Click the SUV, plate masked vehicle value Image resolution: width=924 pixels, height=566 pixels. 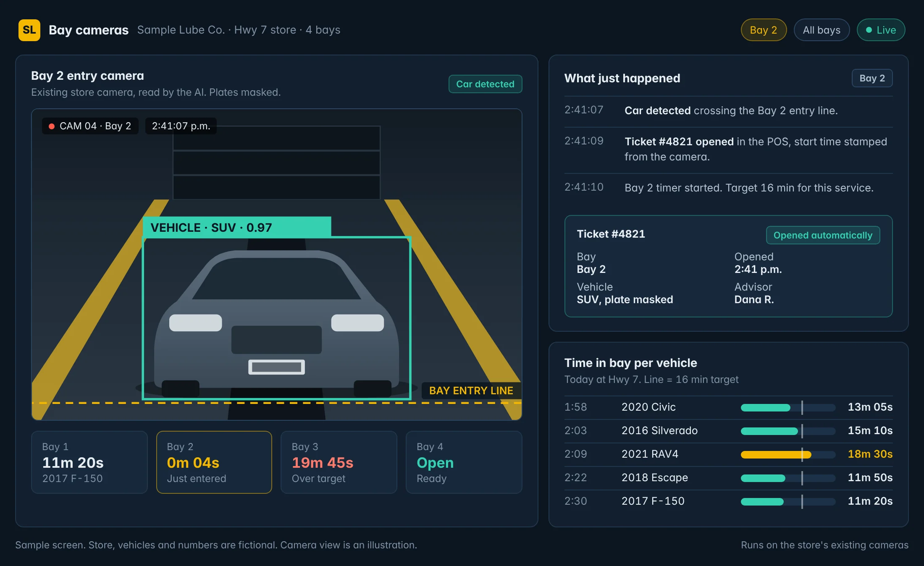625,299
